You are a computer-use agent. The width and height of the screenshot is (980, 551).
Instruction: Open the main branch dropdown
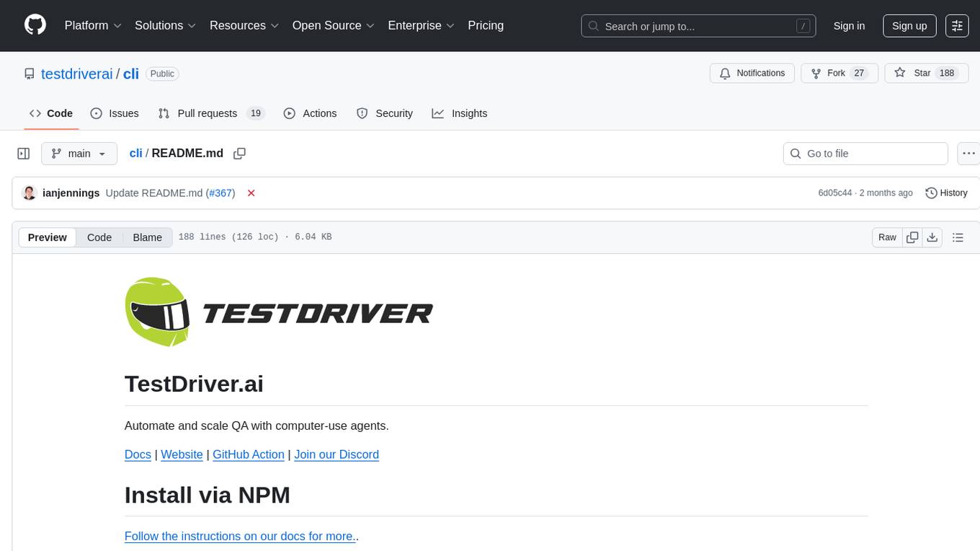pyautogui.click(x=79, y=154)
